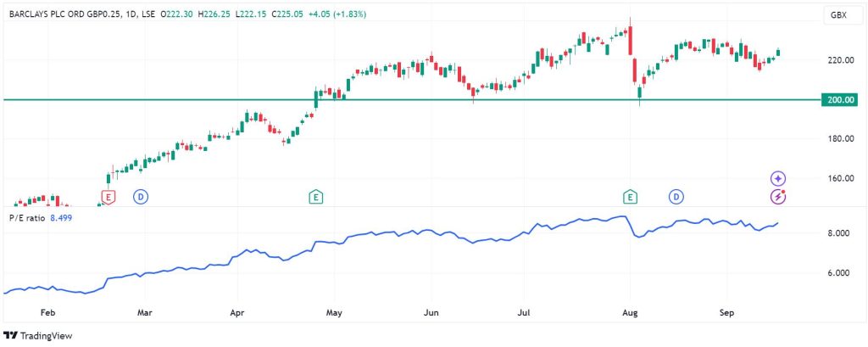This screenshot has width=868, height=347.
Task: Click the TradingView logo
Action: click(38, 336)
